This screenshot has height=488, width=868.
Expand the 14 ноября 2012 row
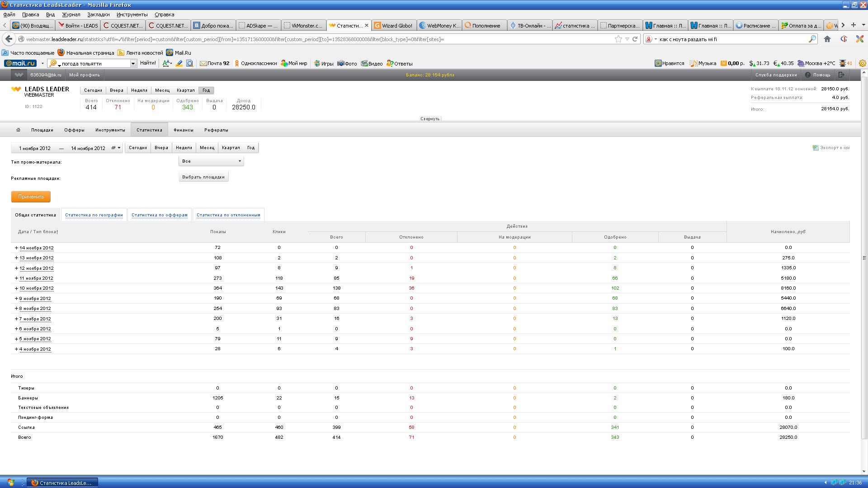pyautogui.click(x=16, y=248)
